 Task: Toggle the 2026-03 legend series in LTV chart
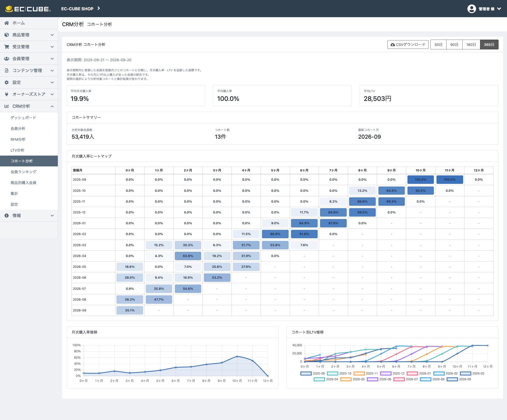pyautogui.click(x=472, y=374)
